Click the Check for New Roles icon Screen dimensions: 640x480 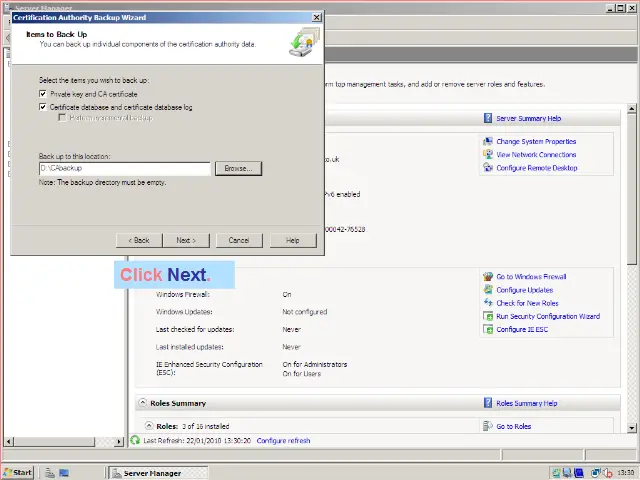[x=488, y=302]
